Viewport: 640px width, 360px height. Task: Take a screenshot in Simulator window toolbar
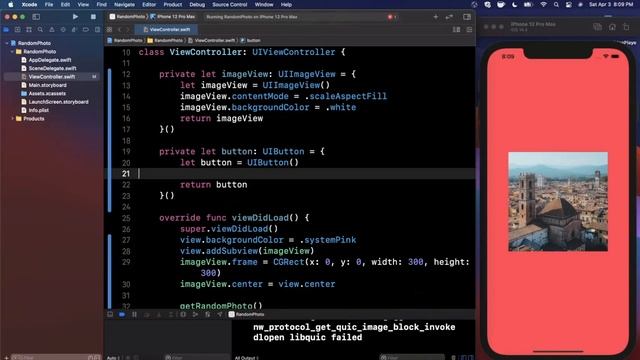598,27
